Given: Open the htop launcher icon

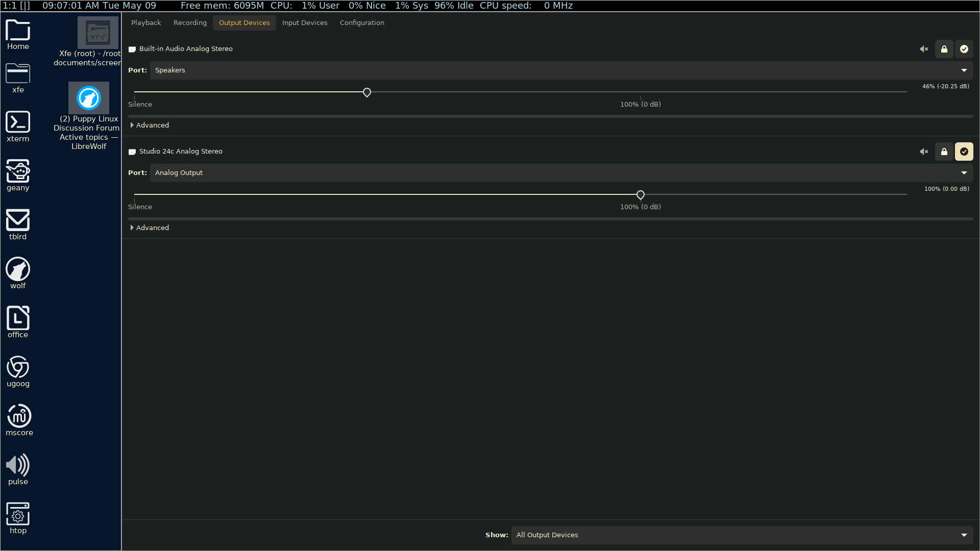Looking at the screenshot, I should pyautogui.click(x=18, y=518).
